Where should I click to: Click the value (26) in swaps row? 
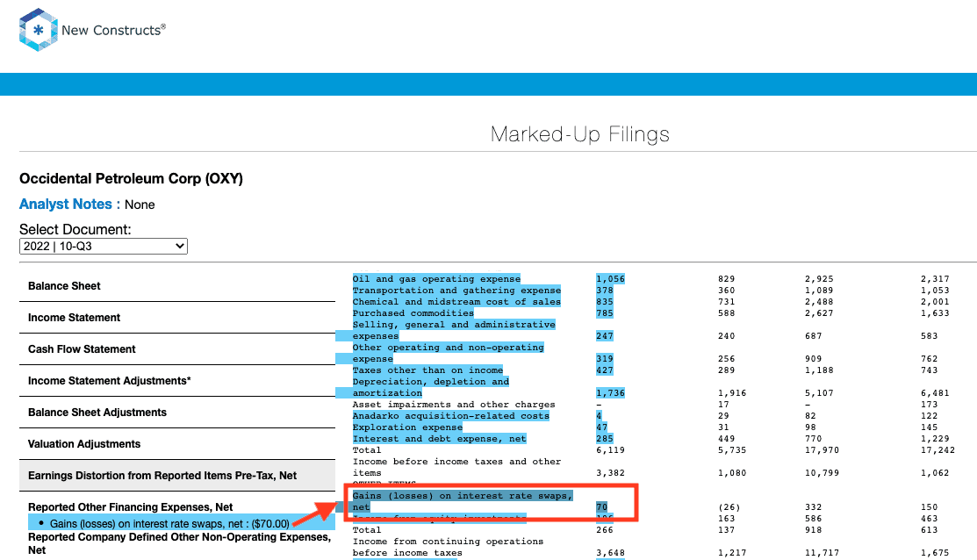point(729,507)
